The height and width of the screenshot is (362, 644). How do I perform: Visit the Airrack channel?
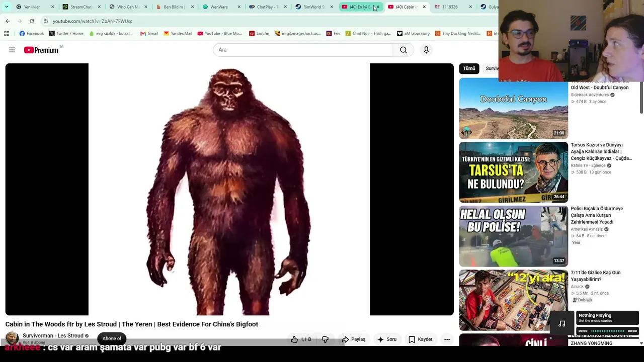click(x=577, y=287)
